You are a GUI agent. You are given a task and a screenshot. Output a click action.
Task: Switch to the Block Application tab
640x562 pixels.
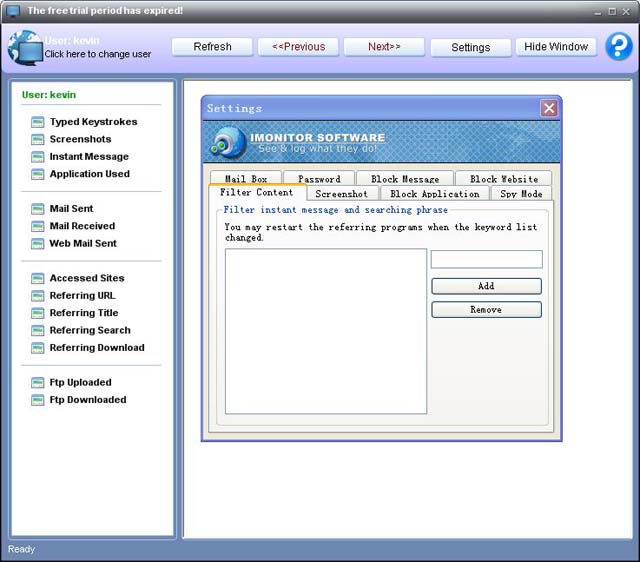click(x=435, y=193)
